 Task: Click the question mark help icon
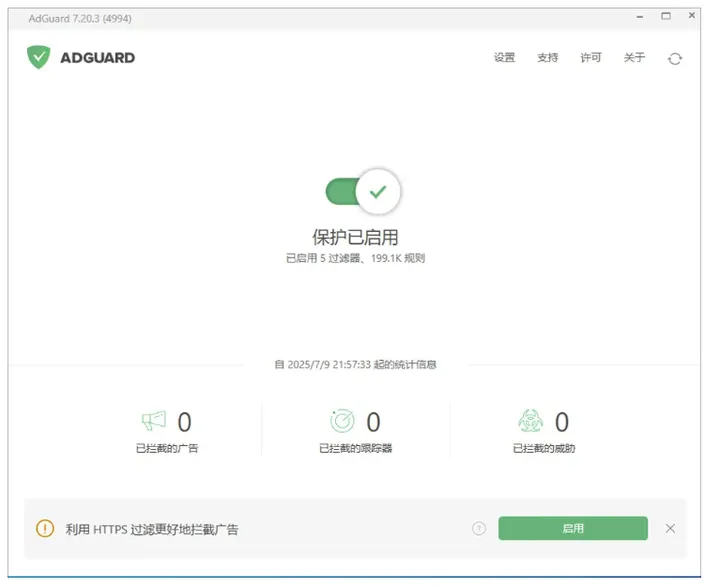point(479,529)
